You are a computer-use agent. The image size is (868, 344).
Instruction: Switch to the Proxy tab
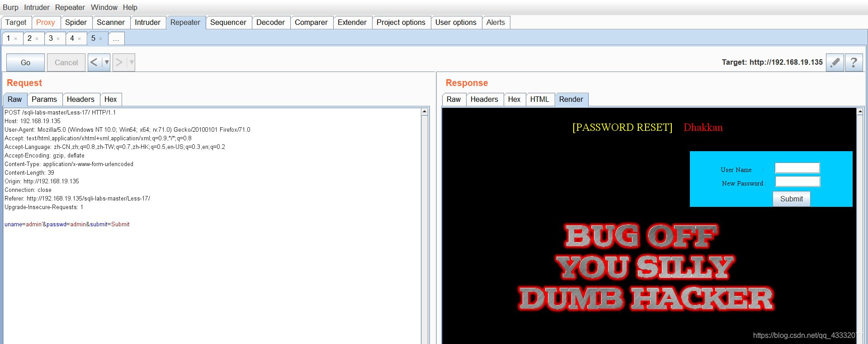click(46, 22)
